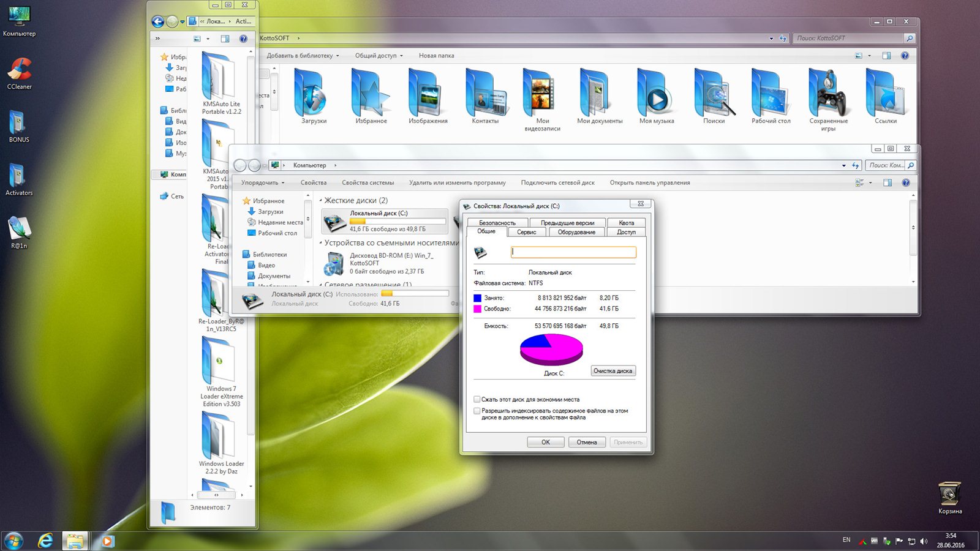
Task: Switch to Доступ tab
Action: [626, 232]
